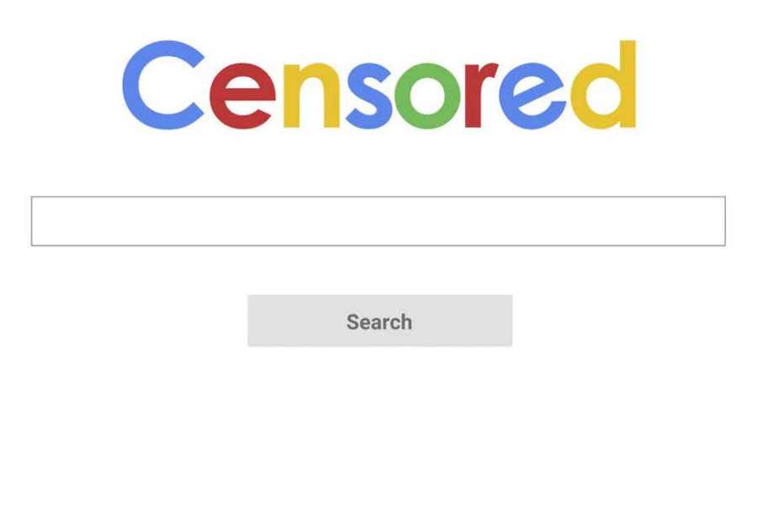Select the green letter 'o' in logo
Viewport: 757px width, 532px height.
click(x=427, y=96)
